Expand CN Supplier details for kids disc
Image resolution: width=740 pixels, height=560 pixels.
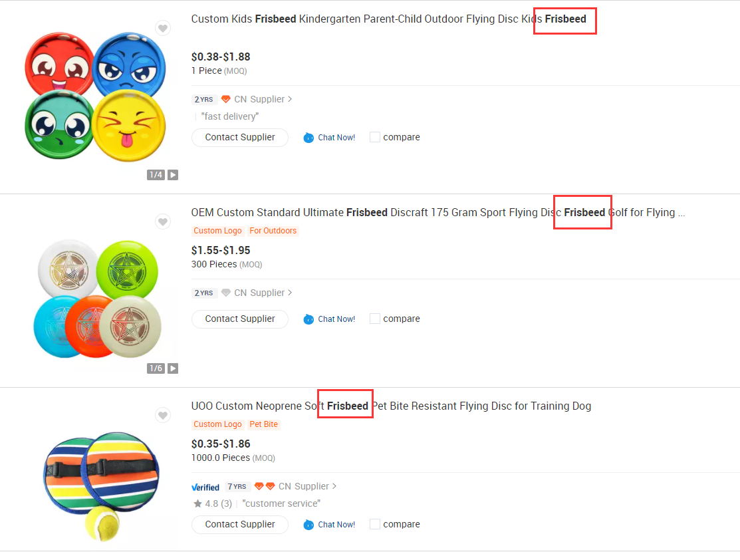coord(290,100)
